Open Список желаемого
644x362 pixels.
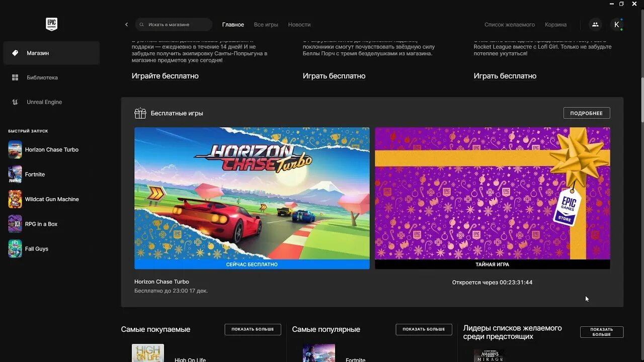coord(510,25)
